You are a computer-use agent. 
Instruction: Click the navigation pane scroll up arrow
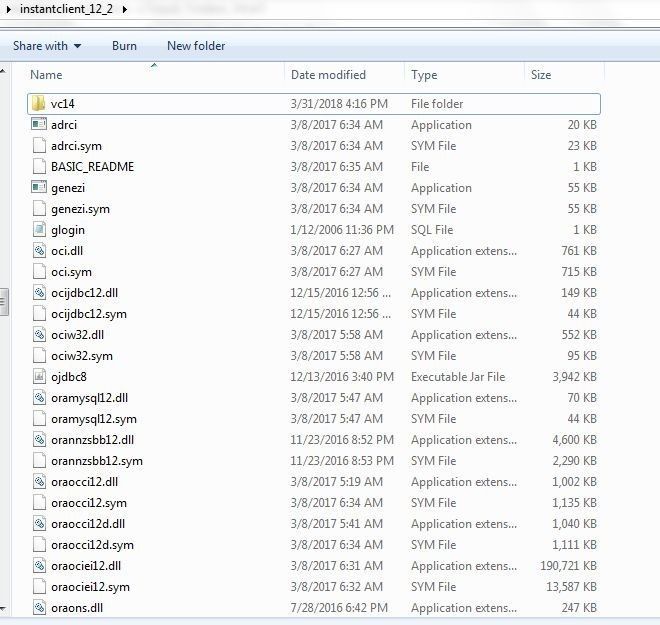coord(3,71)
